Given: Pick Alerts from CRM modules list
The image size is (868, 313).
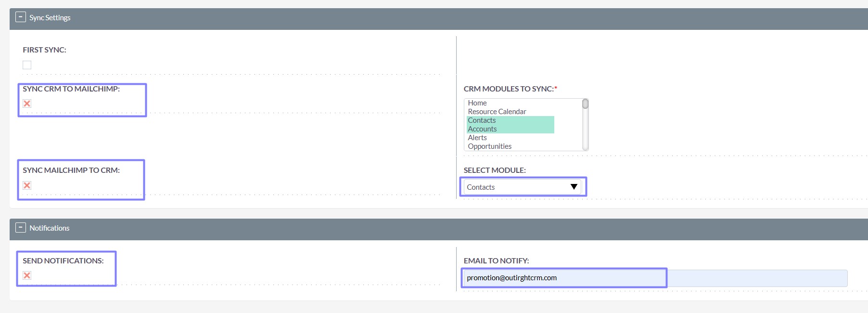Looking at the screenshot, I should coord(477,138).
